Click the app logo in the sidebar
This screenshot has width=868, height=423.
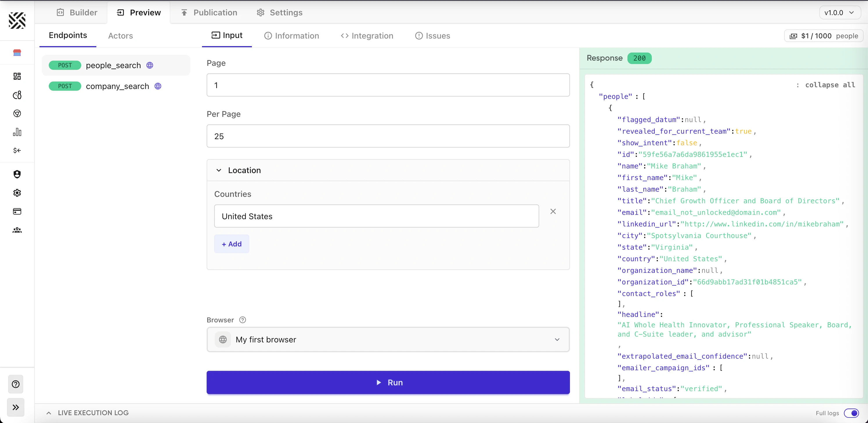click(x=17, y=20)
